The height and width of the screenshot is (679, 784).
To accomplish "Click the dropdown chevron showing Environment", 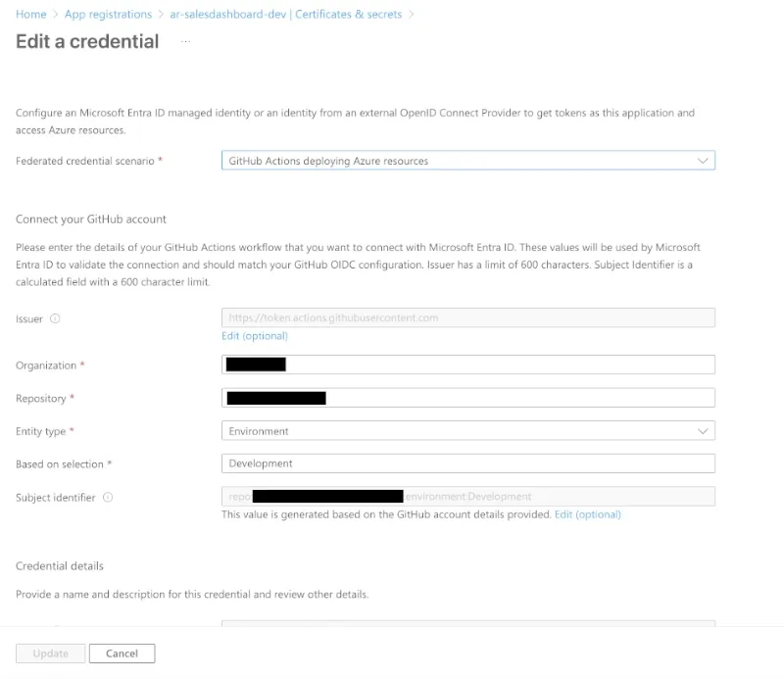I will pos(702,430).
